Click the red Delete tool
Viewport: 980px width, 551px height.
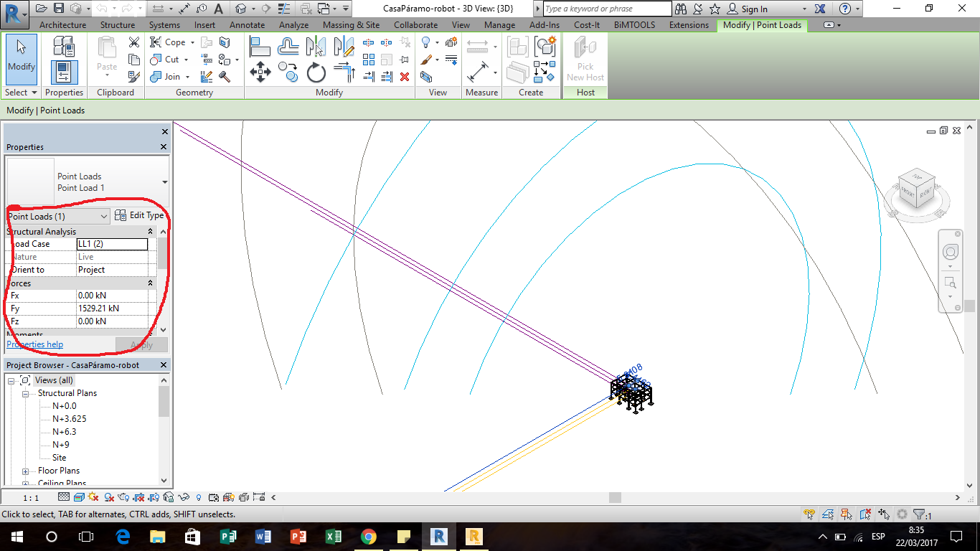pos(404,77)
